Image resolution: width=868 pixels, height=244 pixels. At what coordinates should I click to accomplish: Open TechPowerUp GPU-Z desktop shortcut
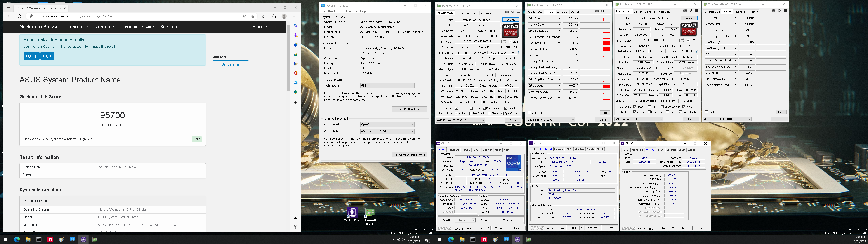point(369,216)
